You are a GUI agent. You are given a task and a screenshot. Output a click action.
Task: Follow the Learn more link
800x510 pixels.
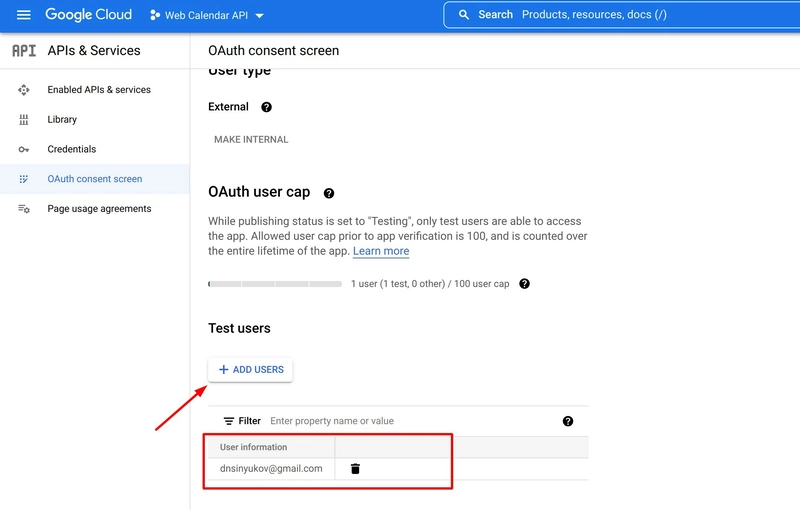click(x=381, y=251)
